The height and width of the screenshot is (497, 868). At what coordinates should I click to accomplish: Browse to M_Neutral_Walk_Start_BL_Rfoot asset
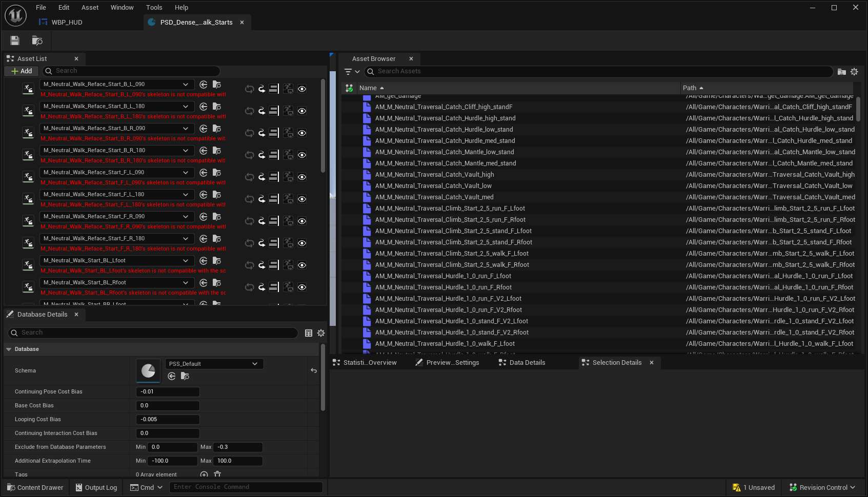[217, 283]
